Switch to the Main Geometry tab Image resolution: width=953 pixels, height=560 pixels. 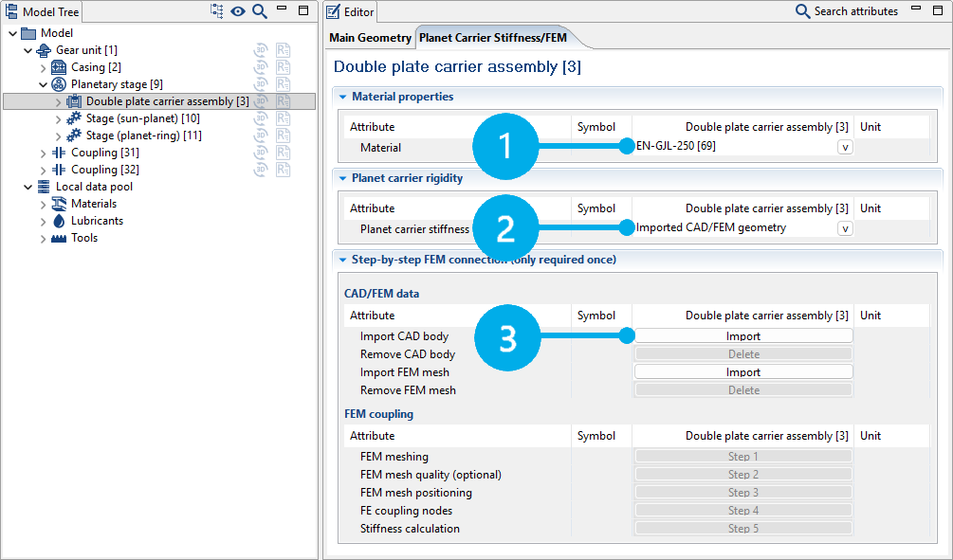[370, 38]
